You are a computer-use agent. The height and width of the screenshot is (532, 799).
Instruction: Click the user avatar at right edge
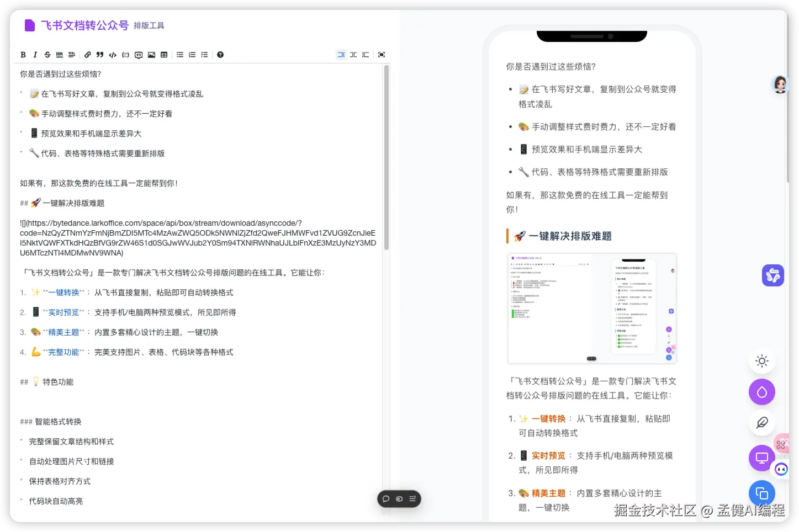(x=780, y=84)
